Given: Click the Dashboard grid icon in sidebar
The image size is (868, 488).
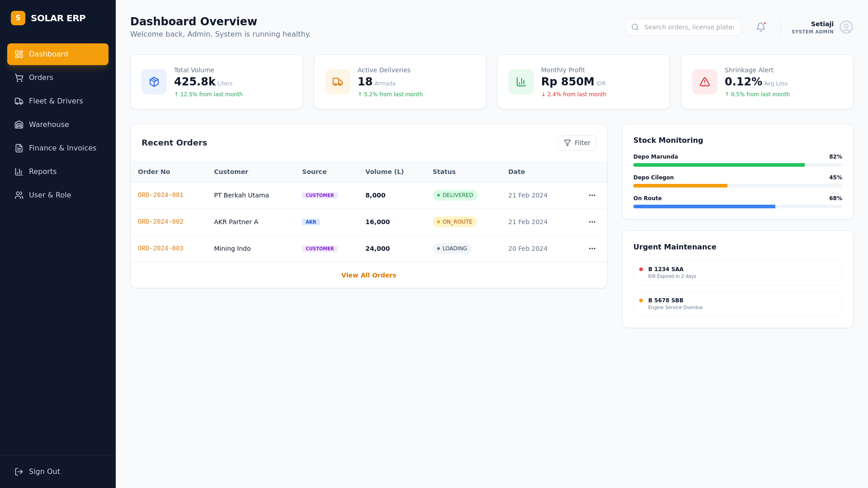Looking at the screenshot, I should (19, 54).
